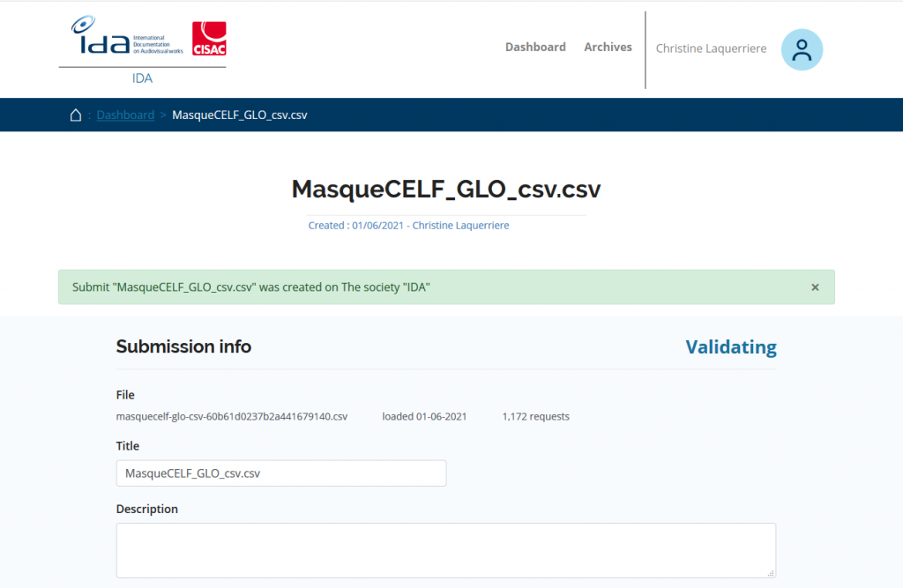
Task: Open the user profile avatar icon
Action: [x=802, y=49]
